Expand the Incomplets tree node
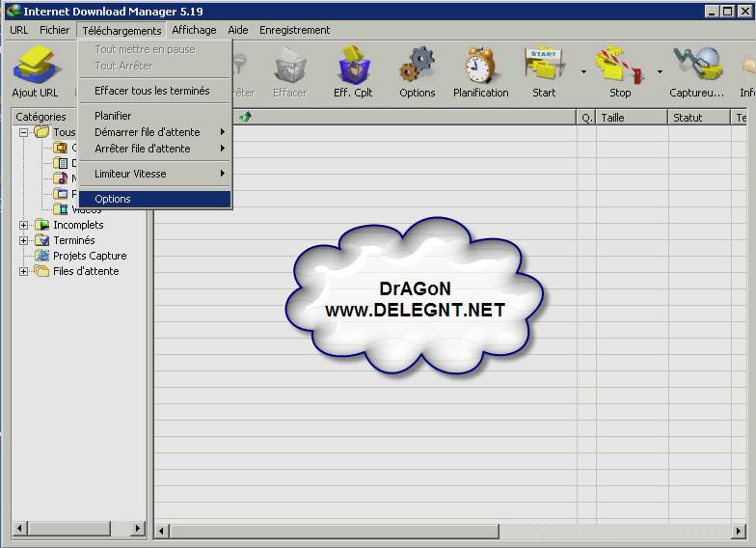This screenshot has width=756, height=548. (x=23, y=226)
